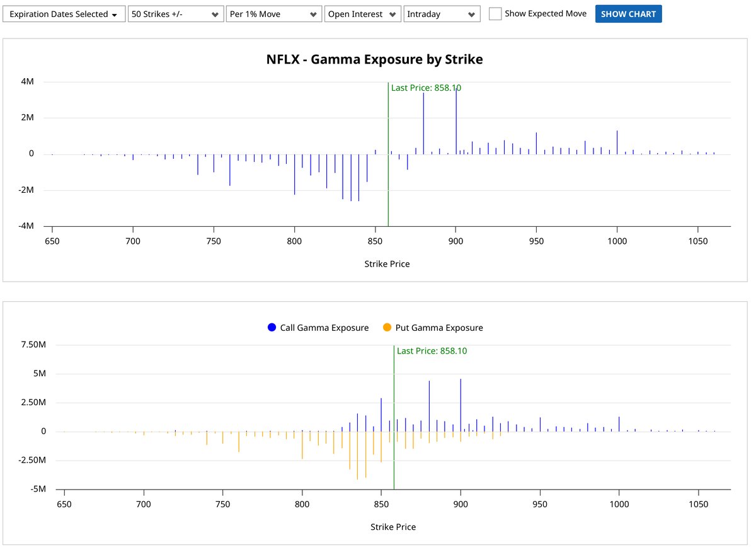Click the 2.50M y-axis label in bottom chart

tap(34, 403)
